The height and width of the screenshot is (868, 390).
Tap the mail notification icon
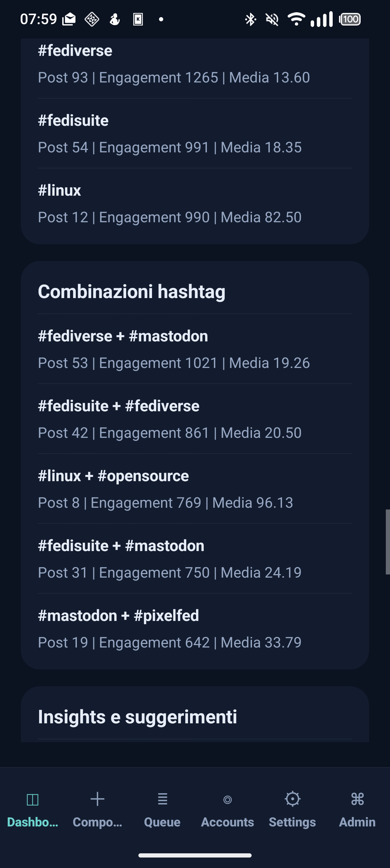[69, 19]
